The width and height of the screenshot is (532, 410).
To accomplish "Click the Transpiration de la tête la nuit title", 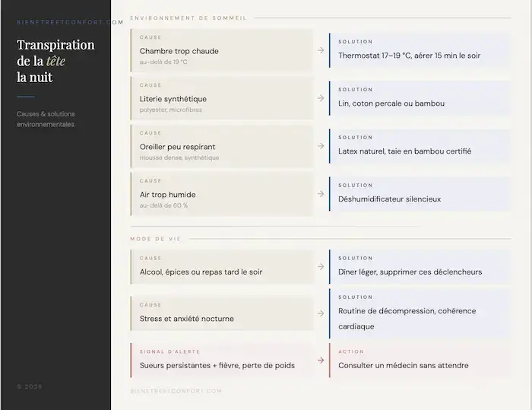I will [55, 61].
